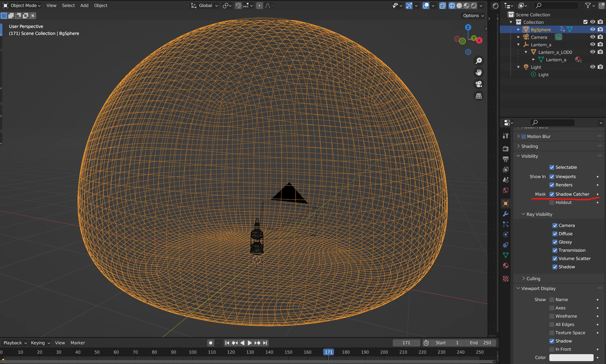606x364 pixels.
Task: Click the Options button in the viewport
Action: (473, 15)
